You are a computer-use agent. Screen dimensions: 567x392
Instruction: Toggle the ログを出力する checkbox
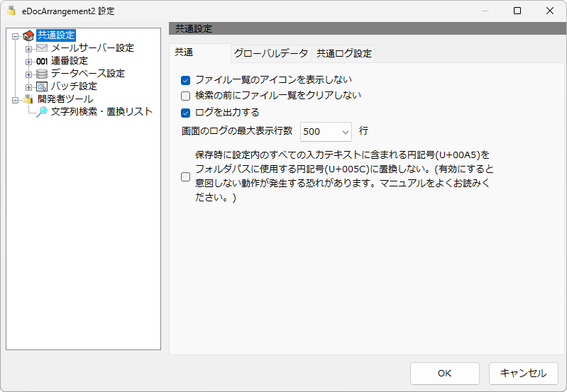[x=185, y=113]
